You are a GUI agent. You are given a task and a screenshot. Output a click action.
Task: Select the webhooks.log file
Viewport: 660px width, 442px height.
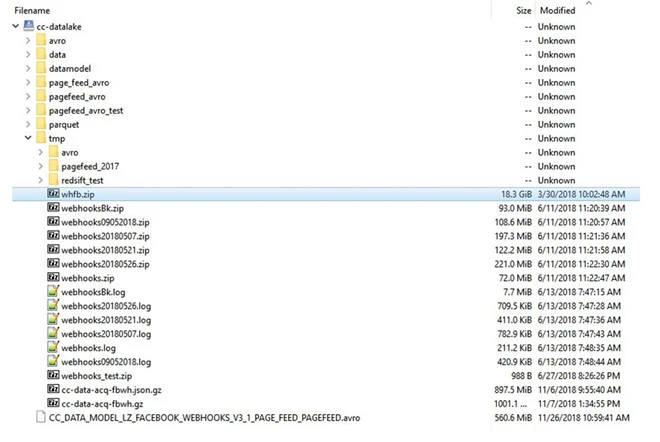[88, 347]
